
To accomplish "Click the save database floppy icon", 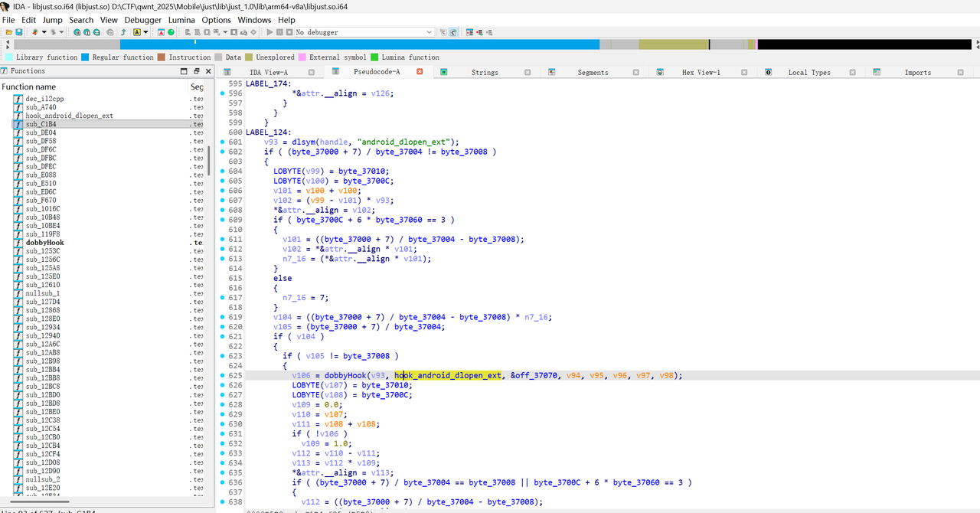I will (19, 32).
